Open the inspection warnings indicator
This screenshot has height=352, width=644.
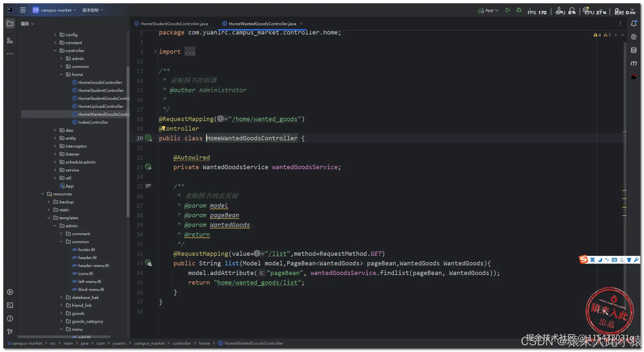[x=602, y=35]
